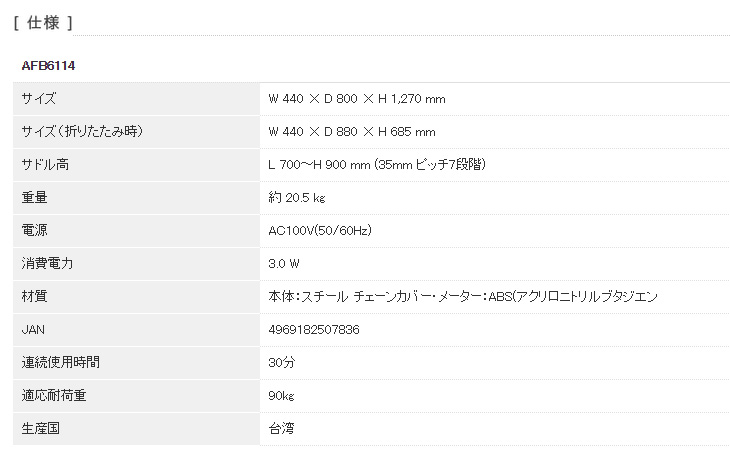
Task: Click the サイズ row label
Action: [x=39, y=99]
